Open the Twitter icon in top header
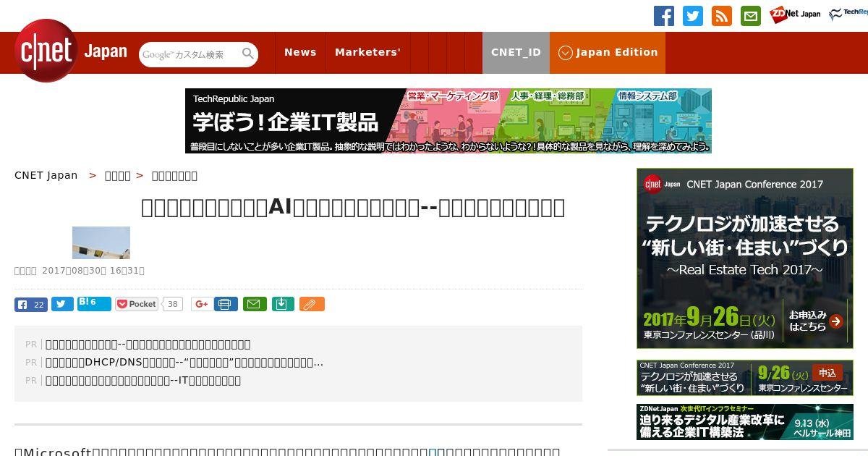Screen dimensions: 868x456 pos(693,16)
